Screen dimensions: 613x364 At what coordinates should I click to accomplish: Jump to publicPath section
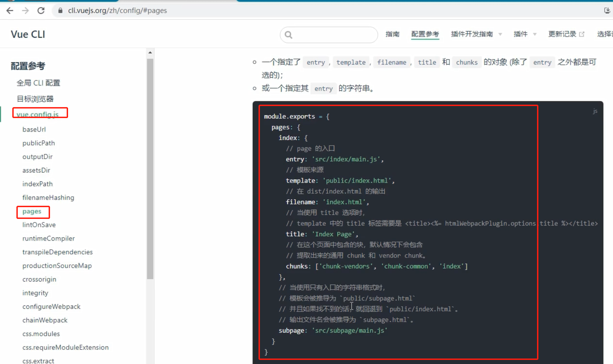(39, 143)
